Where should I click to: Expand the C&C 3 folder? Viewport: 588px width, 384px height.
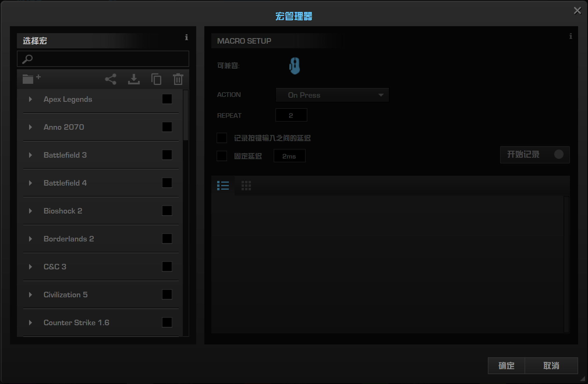click(30, 267)
